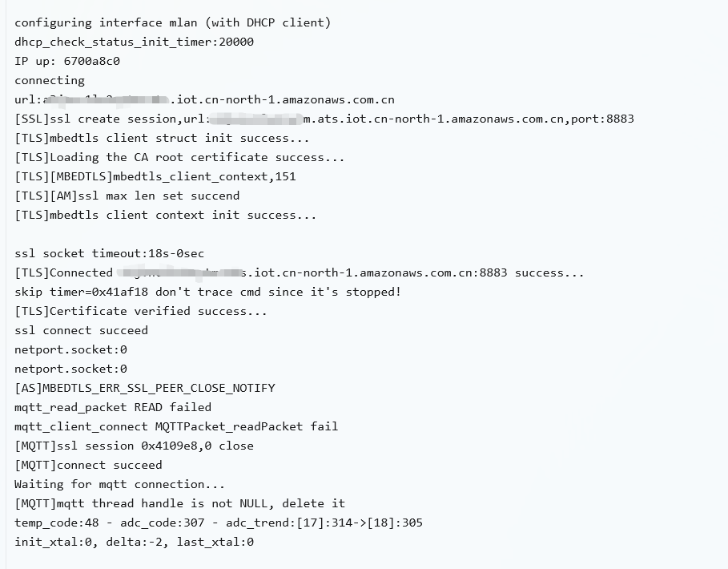
Task: Click 'Loading the CA root certificate' line
Action: pyautogui.click(x=179, y=157)
